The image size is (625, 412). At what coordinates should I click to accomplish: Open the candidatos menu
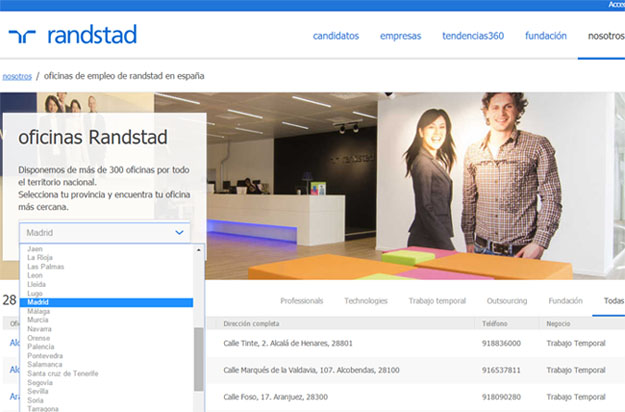[336, 36]
